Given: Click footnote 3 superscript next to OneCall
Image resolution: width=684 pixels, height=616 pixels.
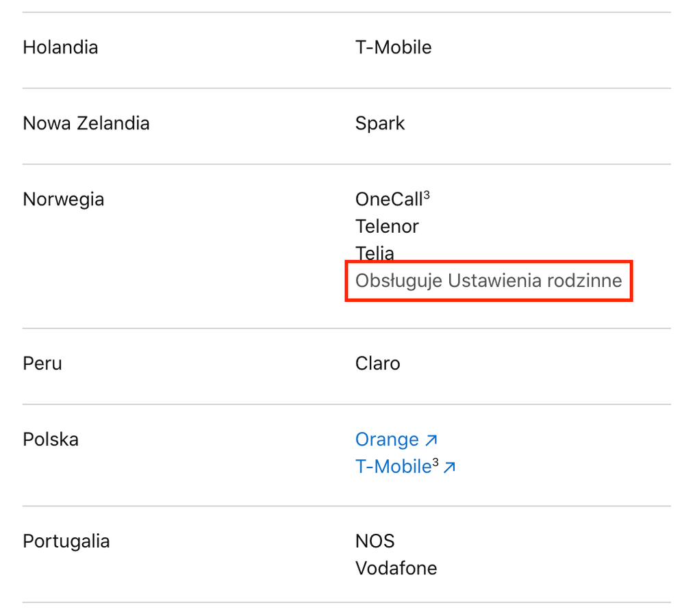Looking at the screenshot, I should 427,196.
